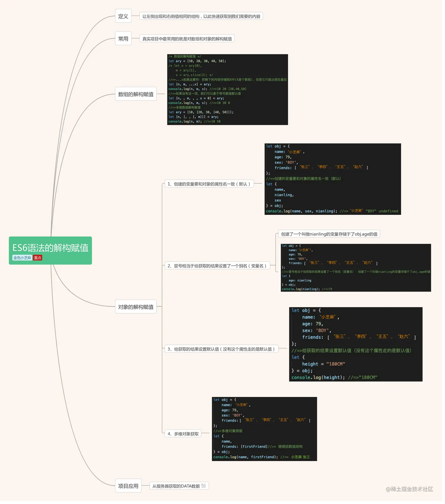Select subtopic 4、多维对象获取
This screenshot has height=504, width=445.
pyautogui.click(x=183, y=434)
